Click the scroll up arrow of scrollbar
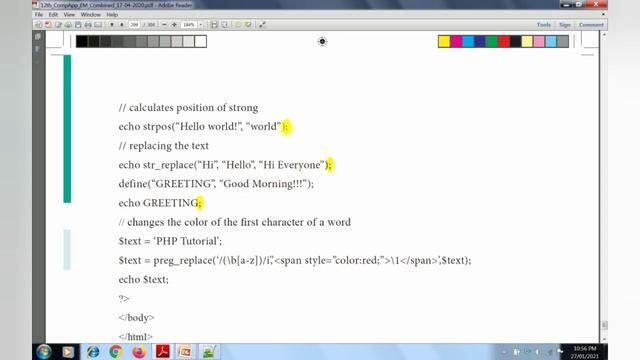Screen dimensions: 640x360 (x=604, y=35)
